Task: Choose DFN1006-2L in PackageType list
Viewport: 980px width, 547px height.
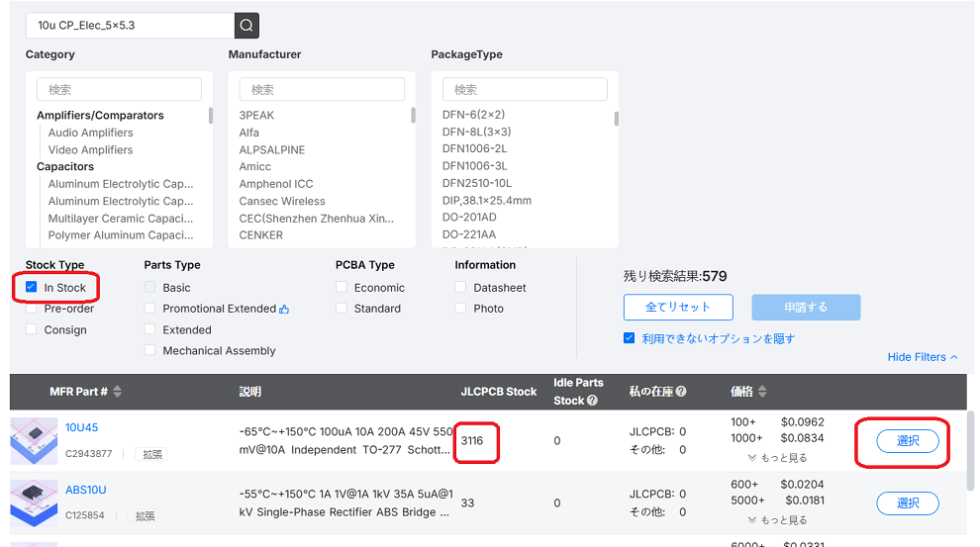Action: [x=474, y=149]
